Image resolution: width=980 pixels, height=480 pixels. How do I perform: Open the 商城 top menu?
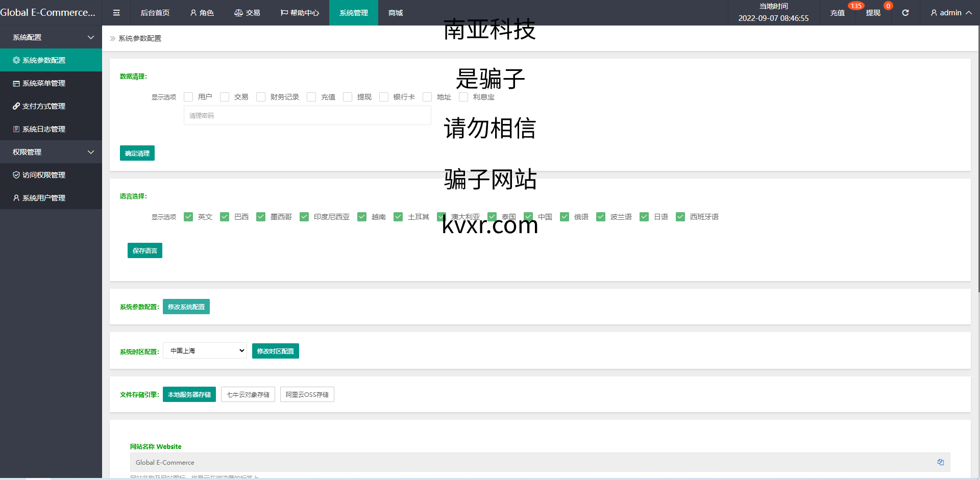[396, 13]
